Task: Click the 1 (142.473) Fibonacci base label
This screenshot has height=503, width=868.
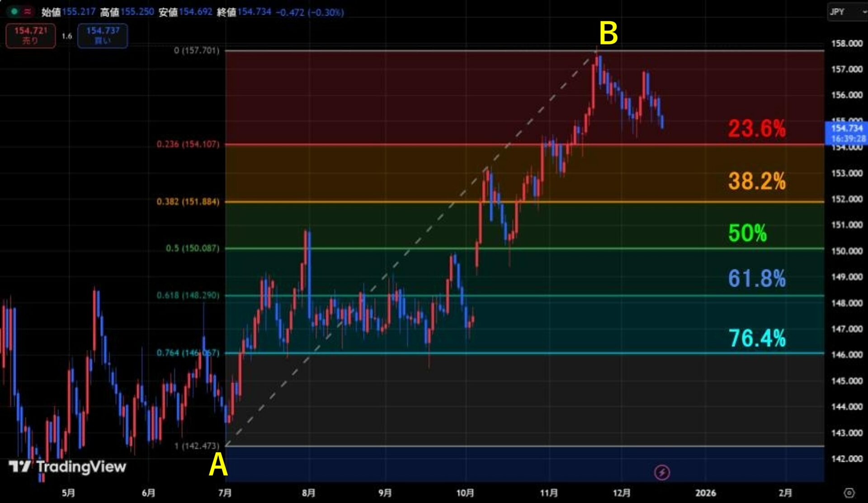Action: [x=197, y=446]
